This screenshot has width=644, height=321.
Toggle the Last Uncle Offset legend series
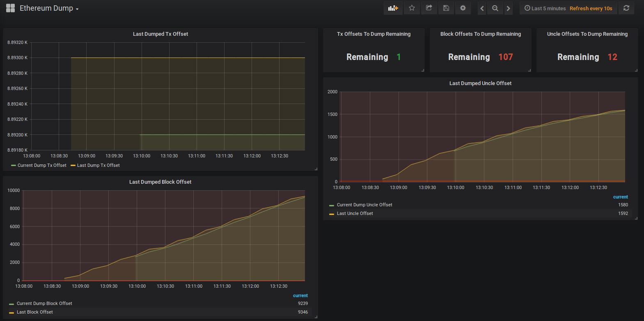(355, 213)
